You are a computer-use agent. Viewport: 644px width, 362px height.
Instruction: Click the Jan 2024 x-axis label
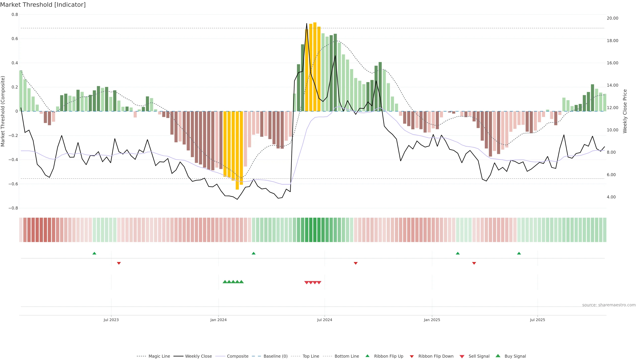tap(218, 320)
